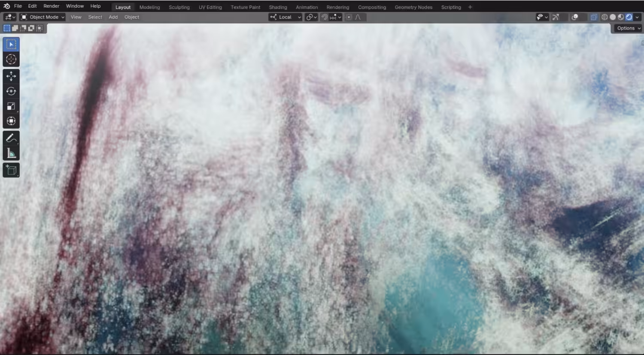This screenshot has height=355, width=644.
Task: Switch to the UV Editing workspace
Action: 210,7
